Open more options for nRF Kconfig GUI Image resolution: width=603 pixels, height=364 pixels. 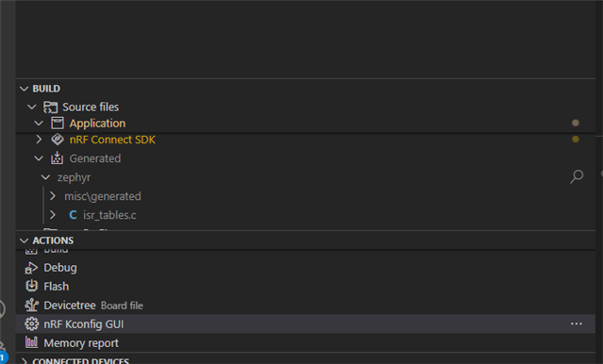(x=576, y=324)
